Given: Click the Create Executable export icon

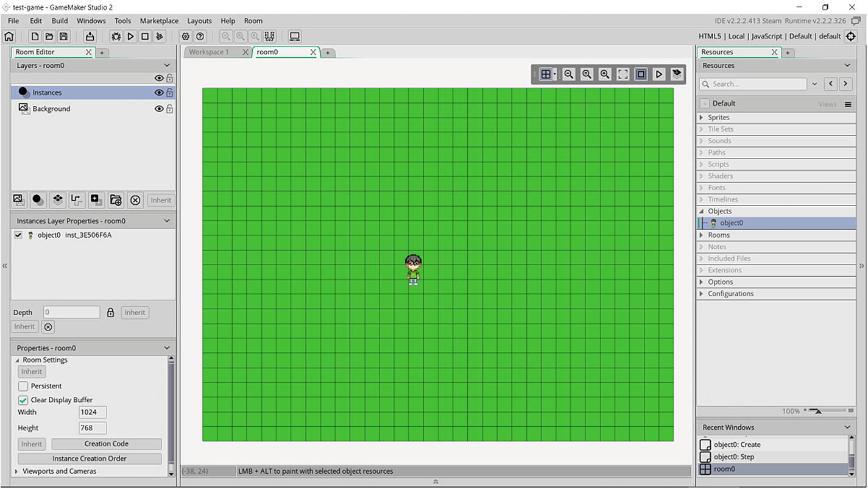Looking at the screenshot, I should (x=90, y=37).
